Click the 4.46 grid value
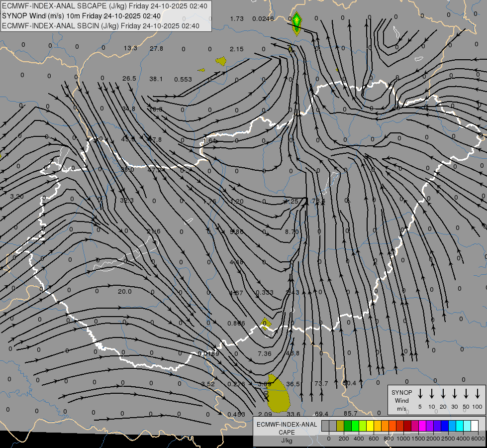Image resolution: width=487 pixels, height=448 pixels. (236, 262)
